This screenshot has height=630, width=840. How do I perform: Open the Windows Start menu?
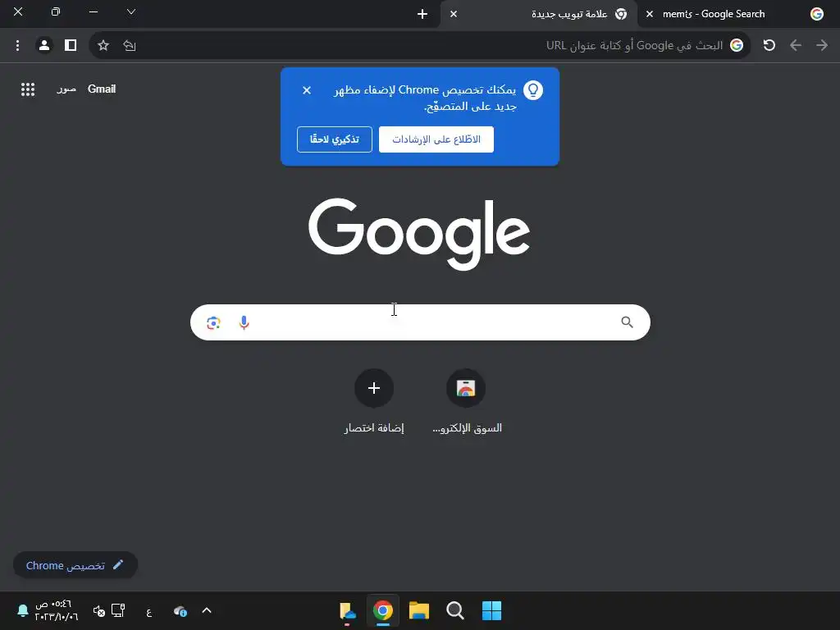point(491,610)
